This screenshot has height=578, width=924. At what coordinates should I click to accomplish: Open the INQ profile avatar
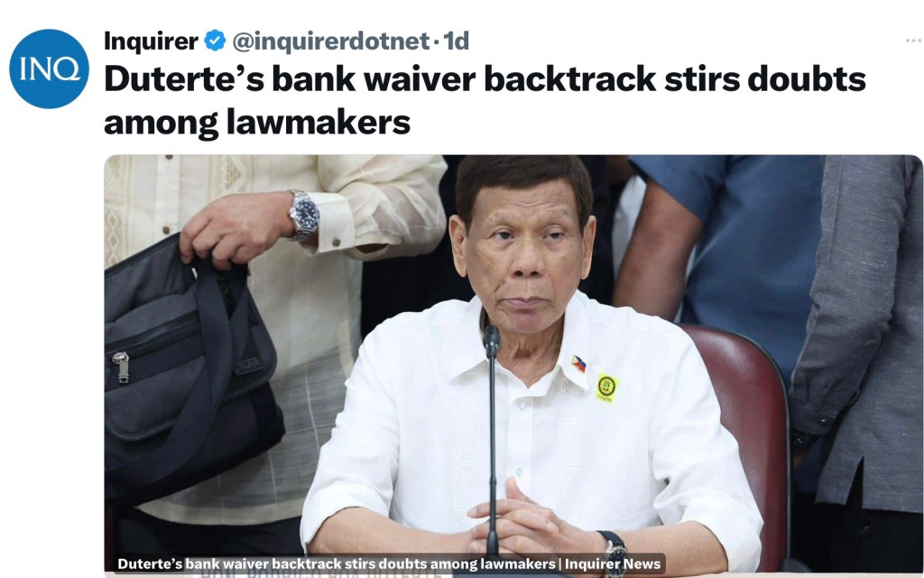point(50,69)
